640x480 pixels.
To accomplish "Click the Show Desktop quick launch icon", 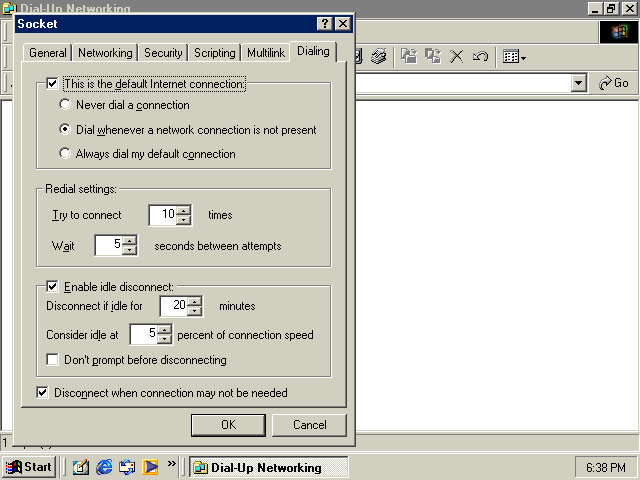I will pyautogui.click(x=81, y=467).
